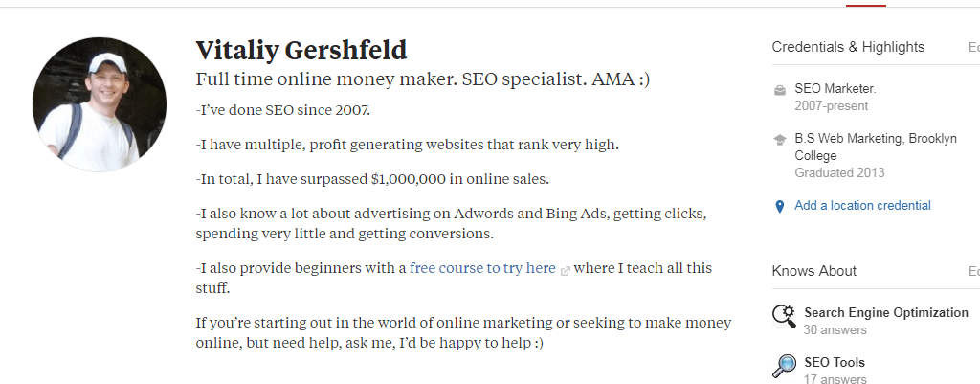Screen dimensions: 980x384
Task: Click the SEO Tools magnifier icon
Action: pyautogui.click(x=784, y=367)
